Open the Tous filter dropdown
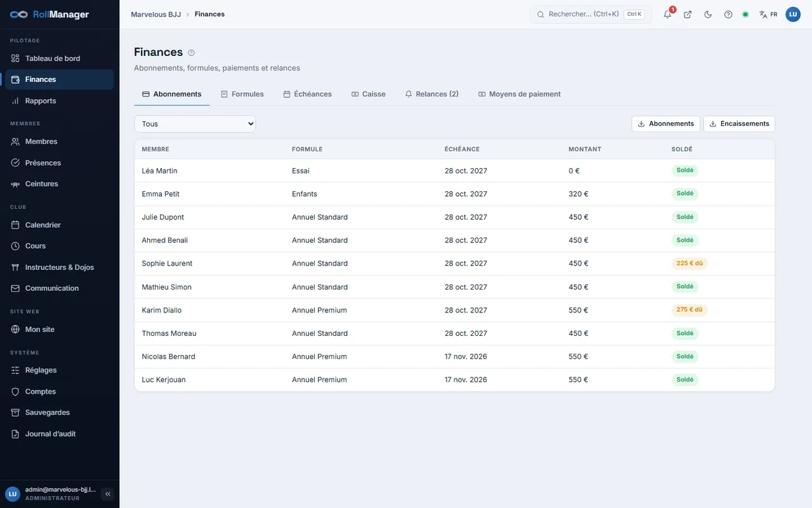Image resolution: width=812 pixels, height=508 pixels. pos(195,124)
